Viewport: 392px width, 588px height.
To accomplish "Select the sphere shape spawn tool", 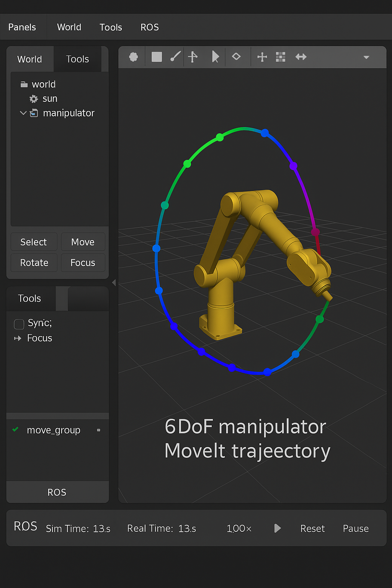I will [x=132, y=57].
